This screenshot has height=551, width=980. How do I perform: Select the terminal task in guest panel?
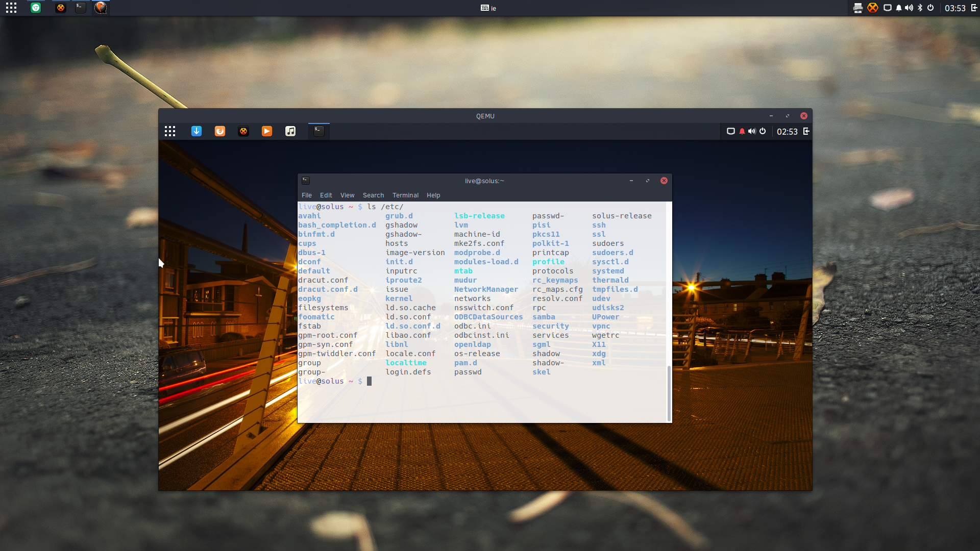point(318,131)
